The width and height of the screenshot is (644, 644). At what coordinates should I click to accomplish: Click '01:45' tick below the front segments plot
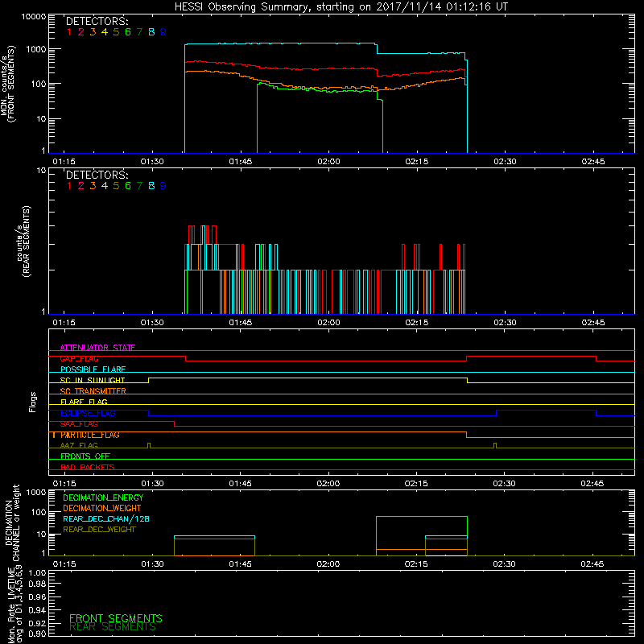click(x=240, y=162)
